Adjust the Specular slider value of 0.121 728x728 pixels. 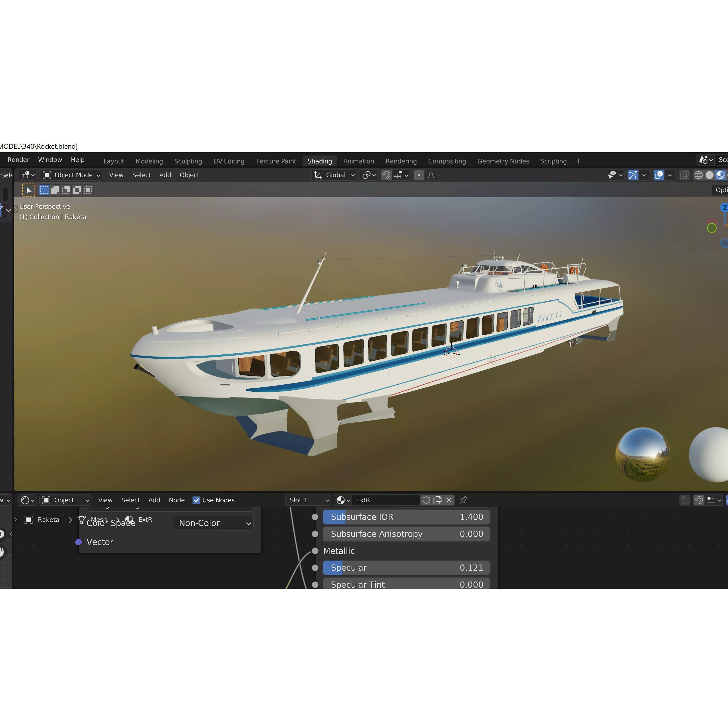tap(406, 568)
